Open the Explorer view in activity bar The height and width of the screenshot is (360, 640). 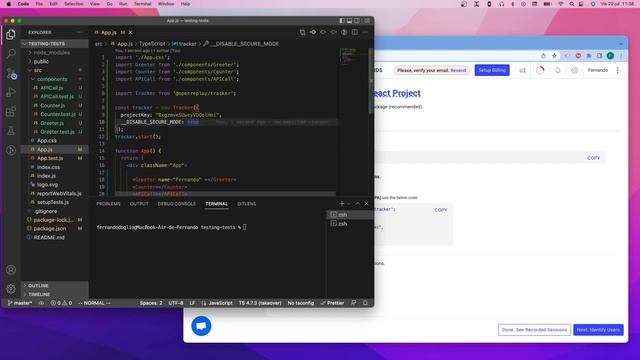click(x=11, y=35)
